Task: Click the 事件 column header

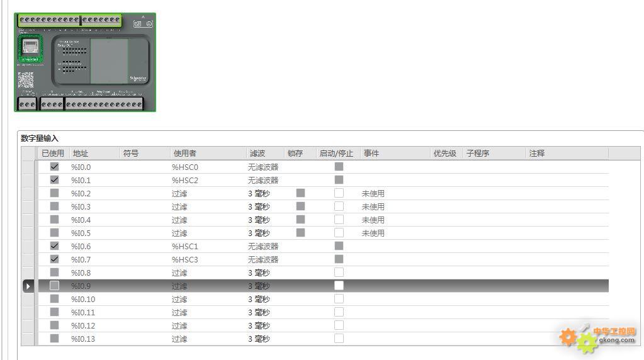Action: pyautogui.click(x=395, y=154)
